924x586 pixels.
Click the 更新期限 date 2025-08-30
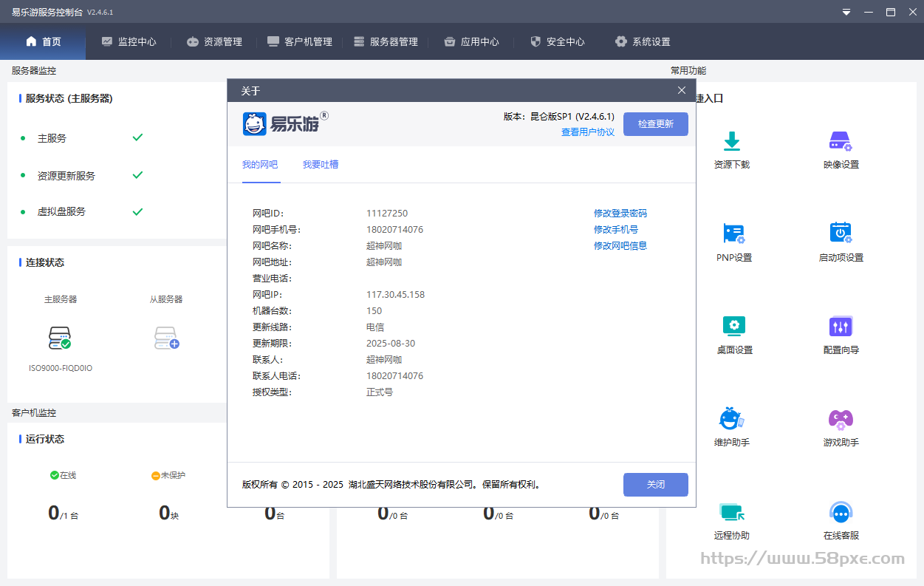pos(391,343)
